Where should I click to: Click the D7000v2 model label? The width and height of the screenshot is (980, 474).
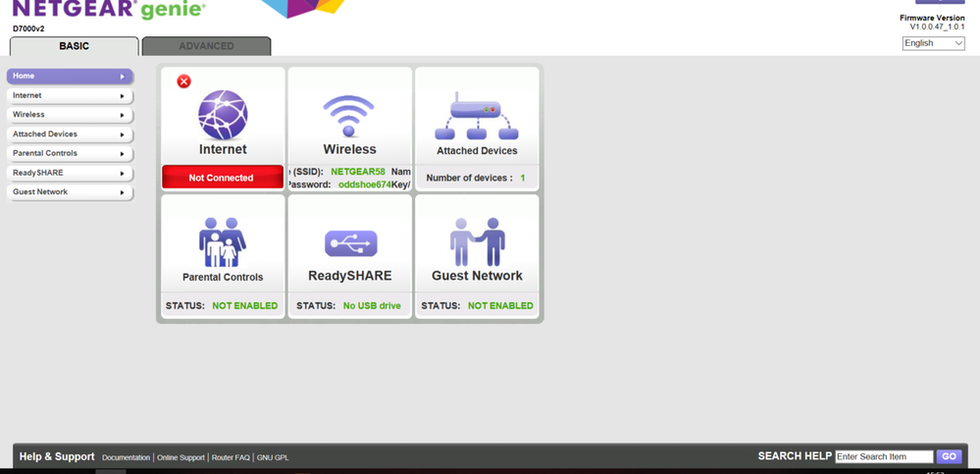click(x=28, y=28)
